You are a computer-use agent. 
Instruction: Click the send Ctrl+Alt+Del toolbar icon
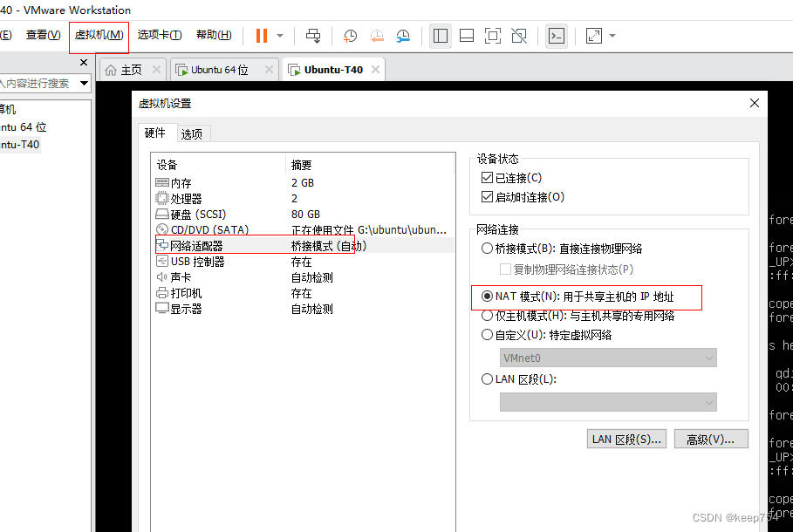[313, 36]
